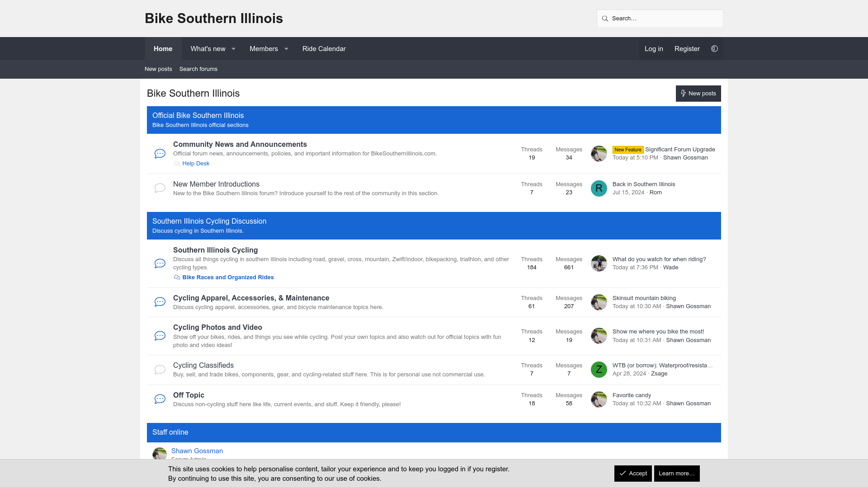Open the Search forums link
The width and height of the screenshot is (868, 488).
(x=198, y=69)
